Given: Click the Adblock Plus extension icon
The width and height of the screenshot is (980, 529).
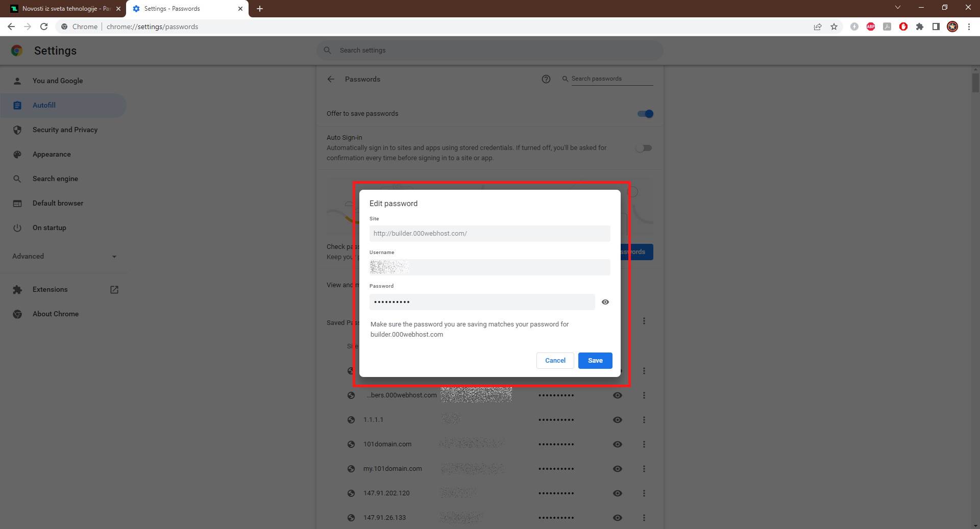Looking at the screenshot, I should [x=871, y=27].
